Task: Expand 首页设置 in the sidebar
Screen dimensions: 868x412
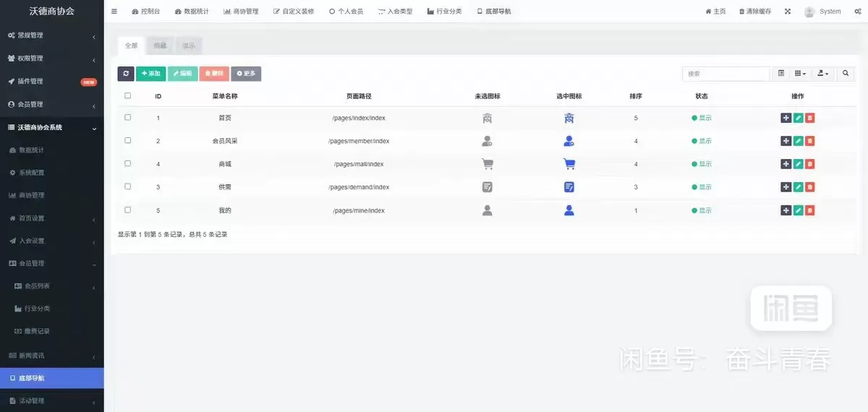Action: coord(51,218)
